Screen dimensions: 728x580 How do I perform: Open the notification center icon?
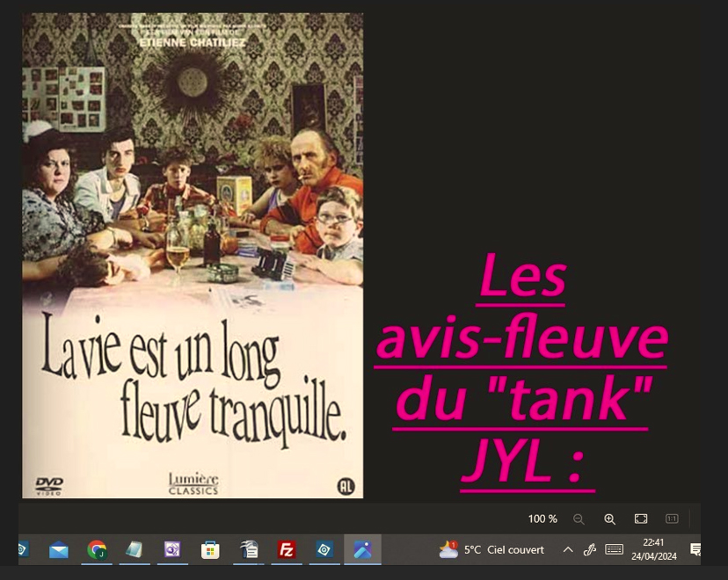pyautogui.click(x=695, y=550)
